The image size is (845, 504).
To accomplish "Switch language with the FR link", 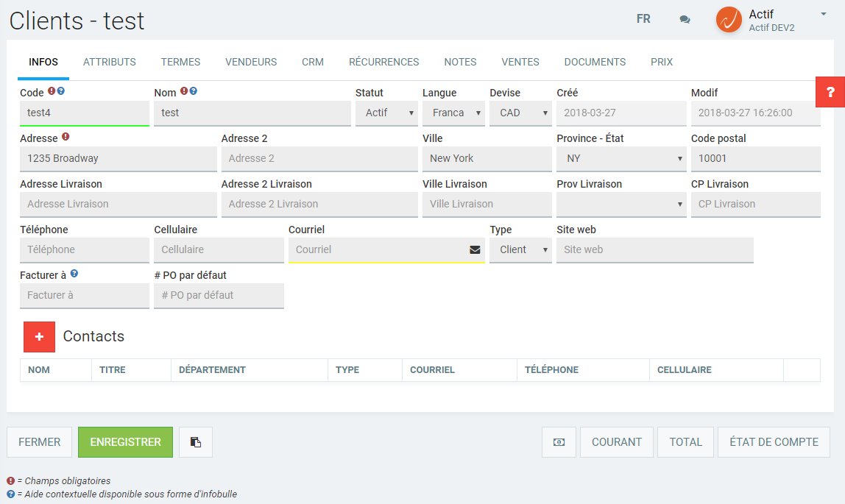I will 643,19.
